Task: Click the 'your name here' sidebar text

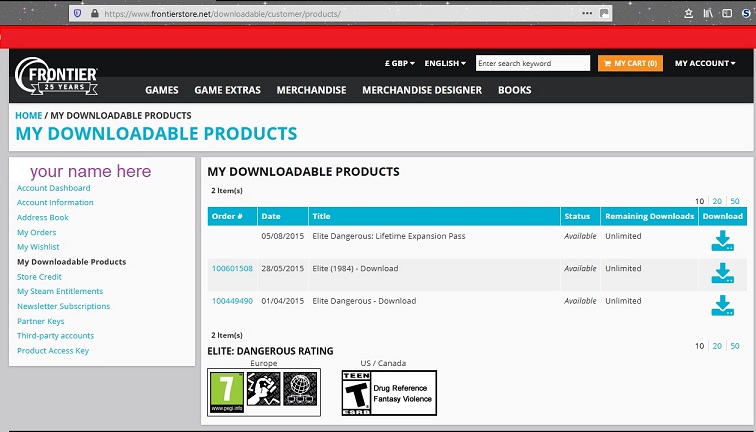Action: pyautogui.click(x=91, y=171)
